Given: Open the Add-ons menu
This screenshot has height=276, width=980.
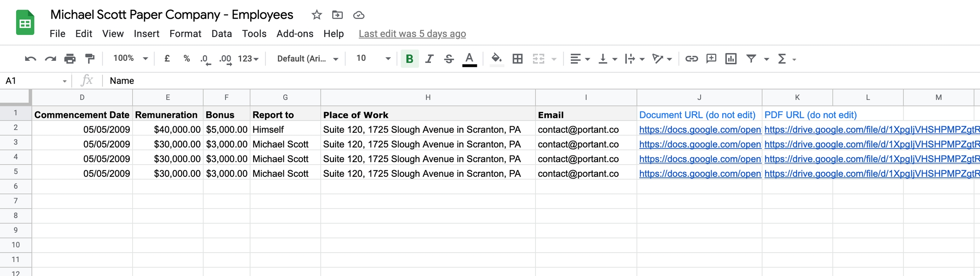Looking at the screenshot, I should tap(295, 34).
